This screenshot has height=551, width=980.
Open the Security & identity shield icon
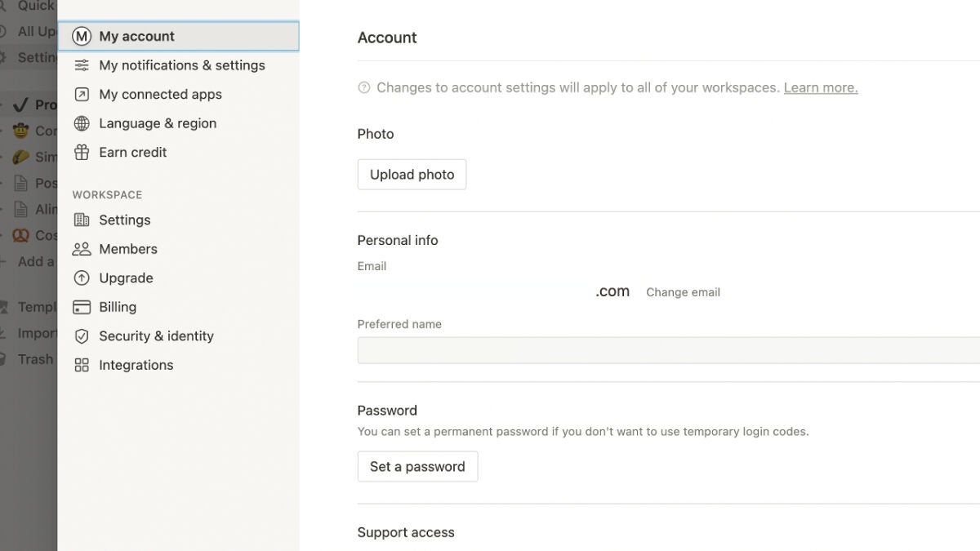(x=82, y=336)
